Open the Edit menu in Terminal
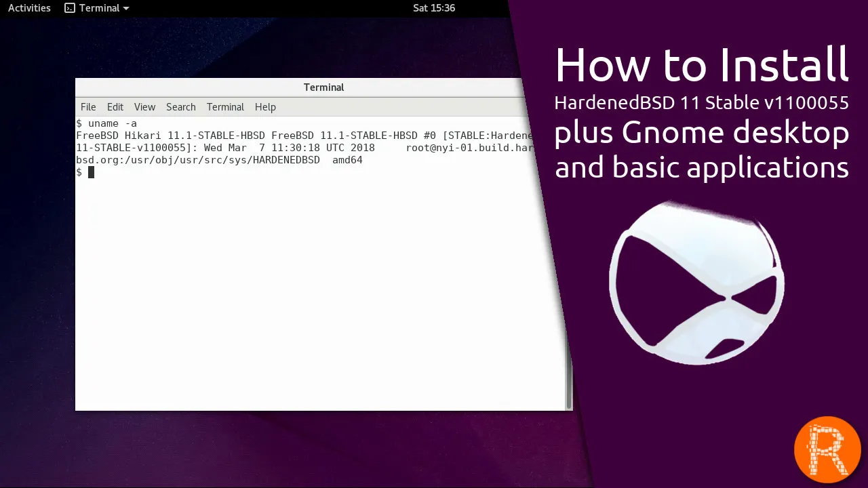Image resolution: width=868 pixels, height=488 pixels. 115,107
